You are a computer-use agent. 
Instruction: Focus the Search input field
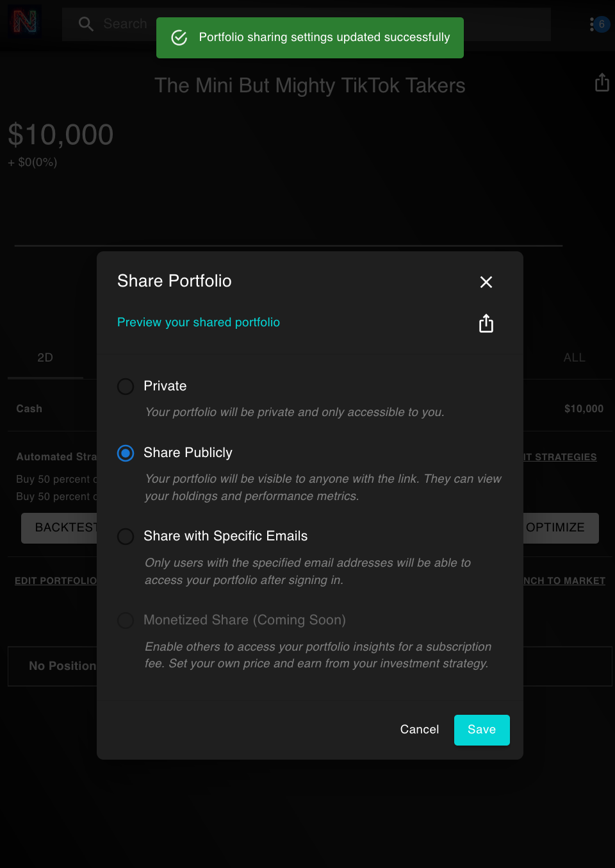point(306,24)
